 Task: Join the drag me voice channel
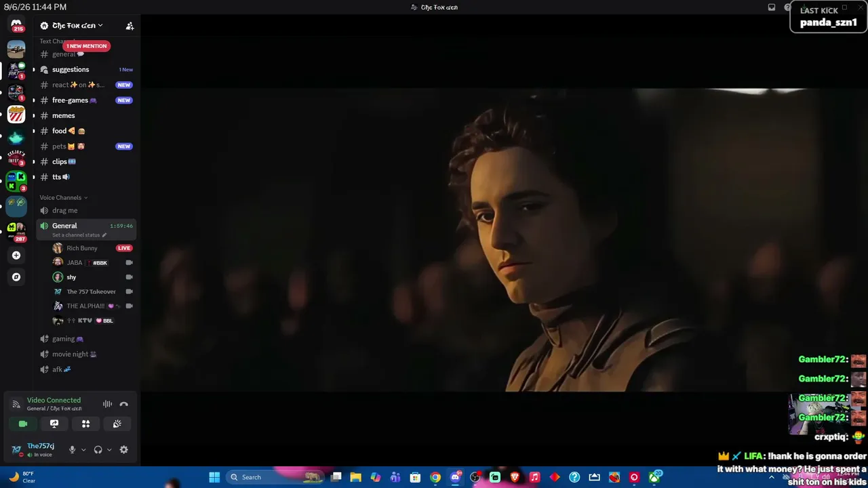point(86,210)
